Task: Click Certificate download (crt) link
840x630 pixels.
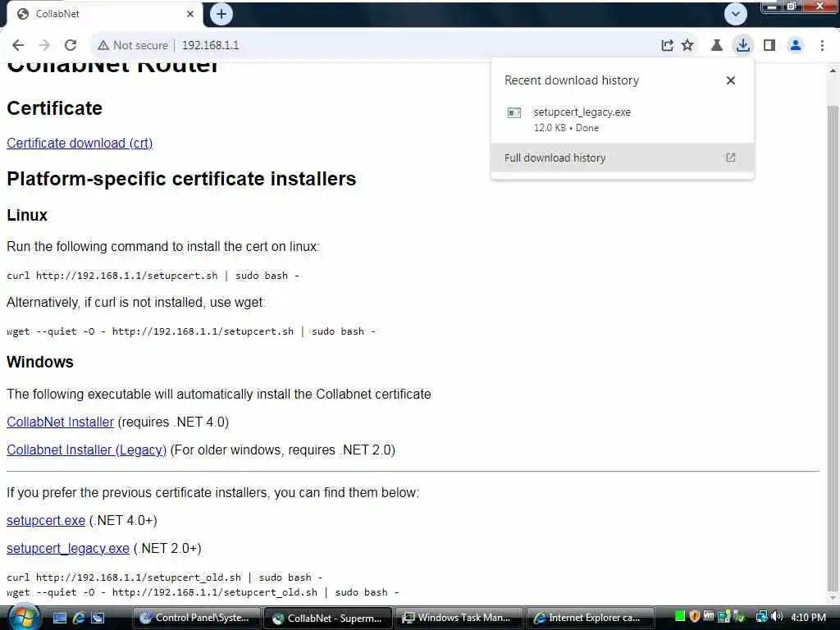Action: click(80, 143)
